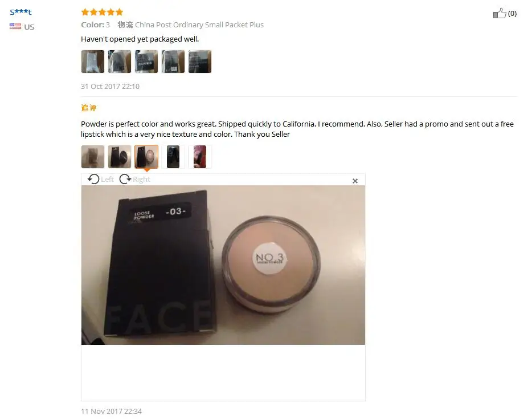Click the US flag icon
532x419 pixels.
tap(15, 26)
